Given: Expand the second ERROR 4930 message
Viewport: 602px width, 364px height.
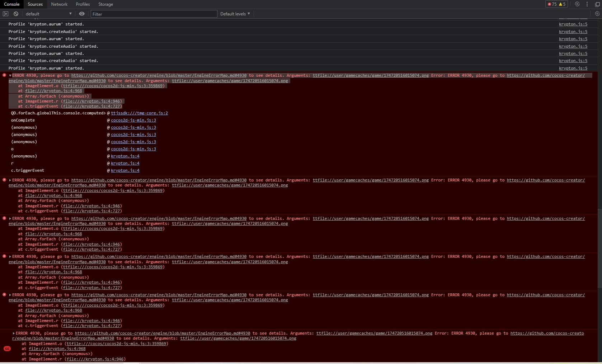Looking at the screenshot, I should pyautogui.click(x=10, y=180).
